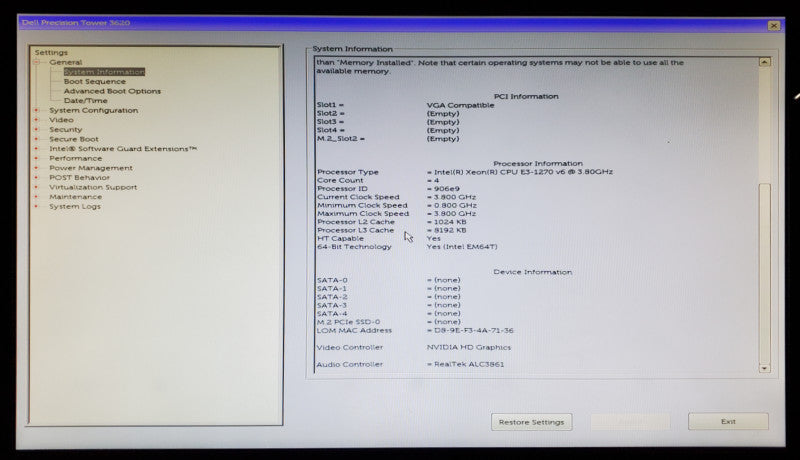Select System Information in the tree
800x460 pixels.
105,72
